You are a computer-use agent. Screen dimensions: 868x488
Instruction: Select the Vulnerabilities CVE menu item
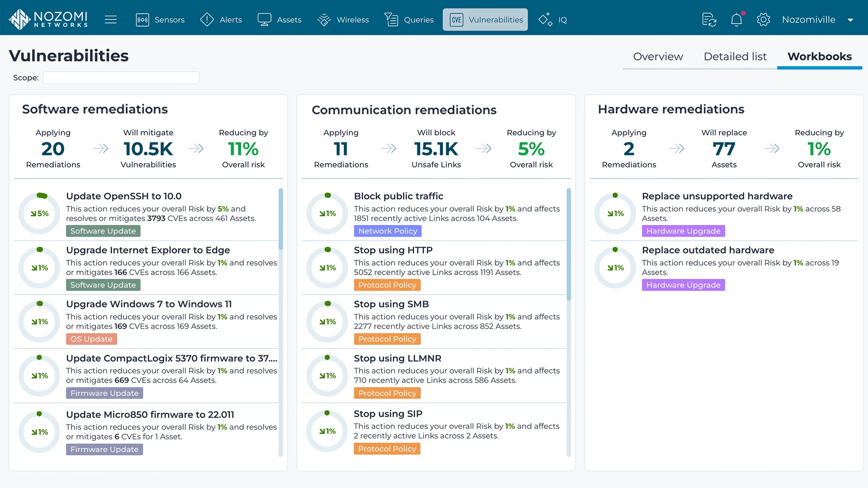click(x=485, y=19)
